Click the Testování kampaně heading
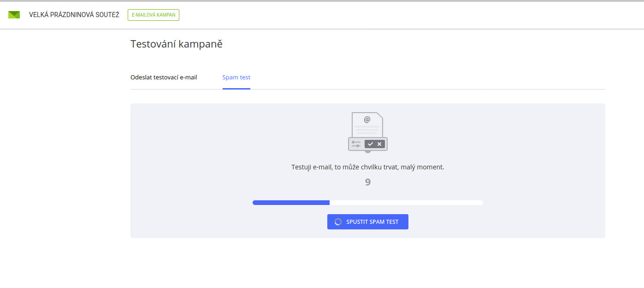This screenshot has width=644, height=288. (x=177, y=44)
